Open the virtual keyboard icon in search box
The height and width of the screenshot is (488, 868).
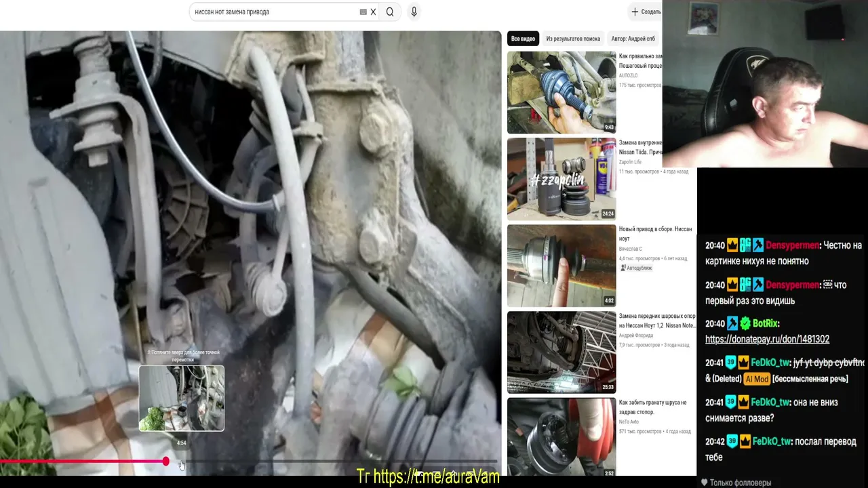[x=363, y=12]
